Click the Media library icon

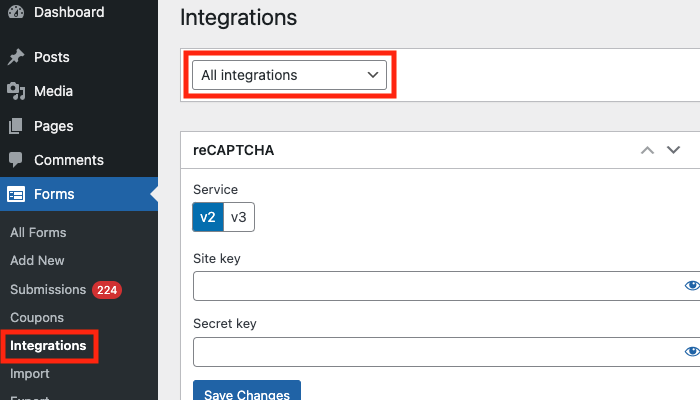[x=16, y=91]
